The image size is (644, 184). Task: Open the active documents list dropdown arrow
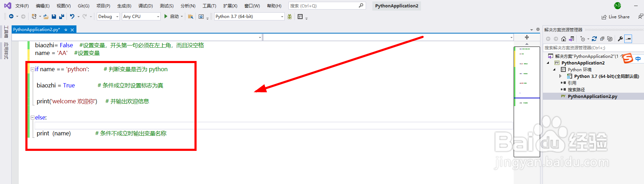532,30
